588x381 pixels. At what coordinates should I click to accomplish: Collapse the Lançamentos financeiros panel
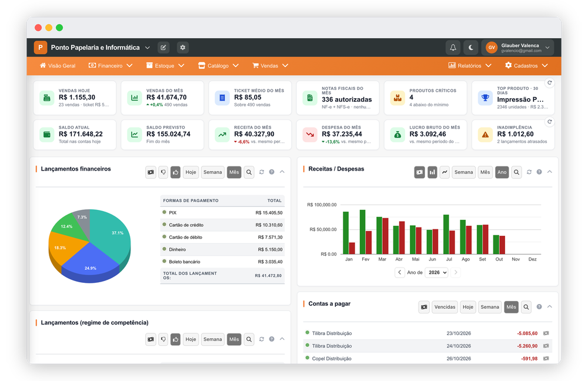point(282,172)
